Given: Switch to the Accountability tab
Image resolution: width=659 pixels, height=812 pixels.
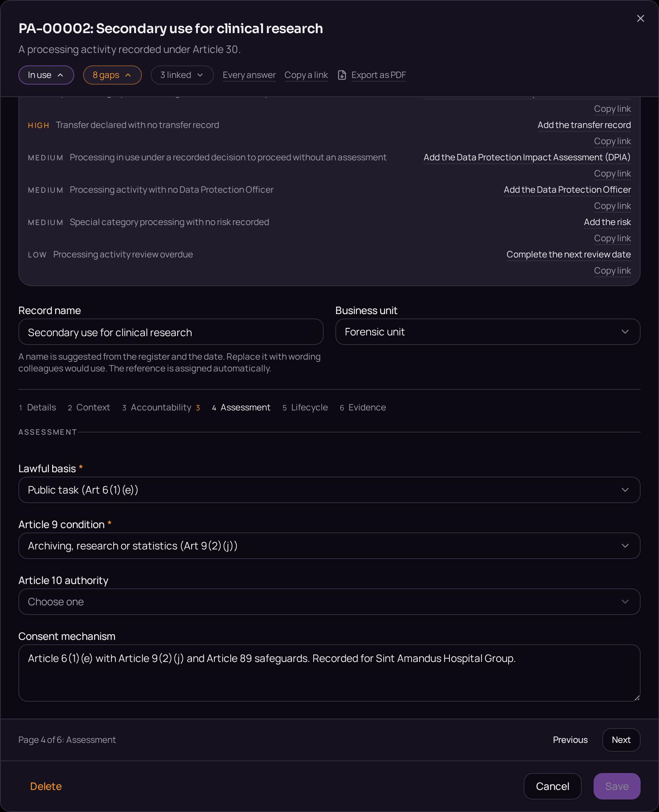Looking at the screenshot, I should pos(161,407).
